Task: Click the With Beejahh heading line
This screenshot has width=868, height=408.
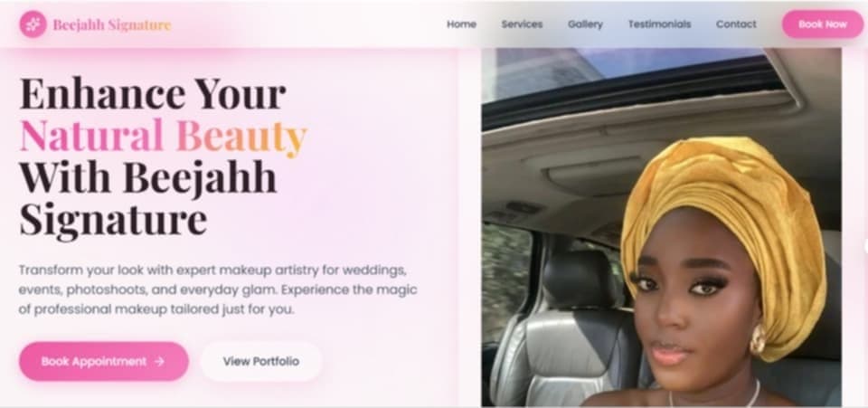Action: click(x=147, y=177)
